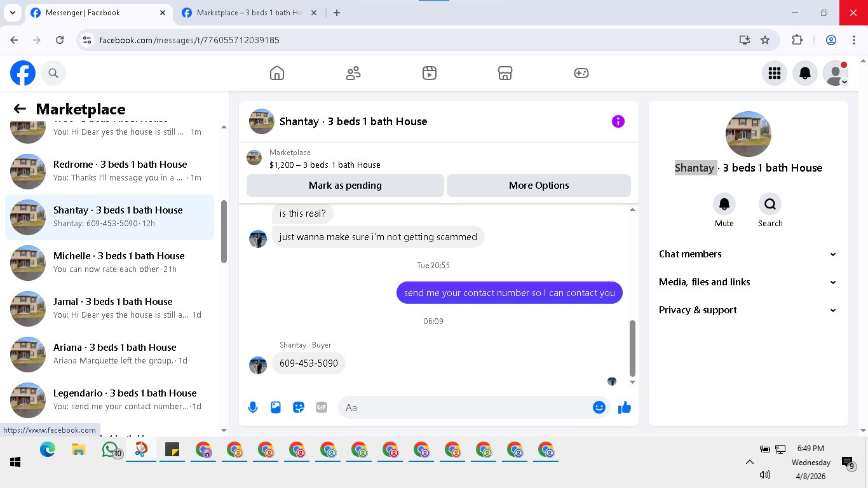Click the chat messages scrollbar thumb

coord(632,348)
